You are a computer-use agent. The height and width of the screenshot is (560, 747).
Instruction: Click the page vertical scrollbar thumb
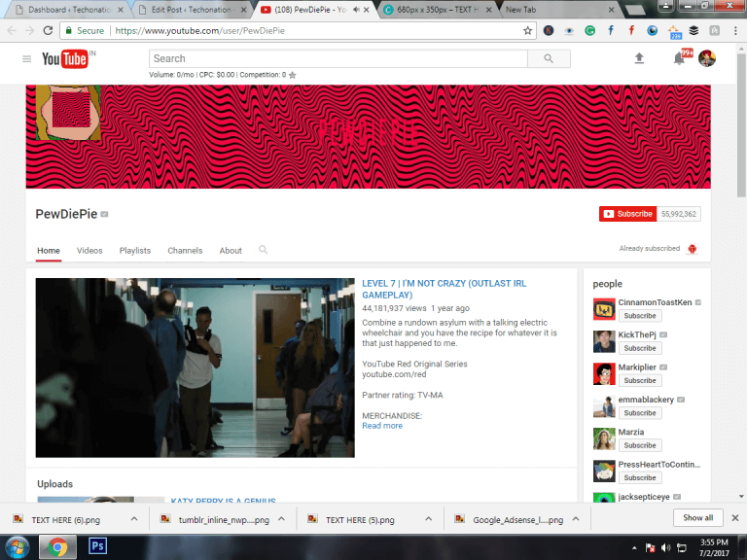point(741,124)
